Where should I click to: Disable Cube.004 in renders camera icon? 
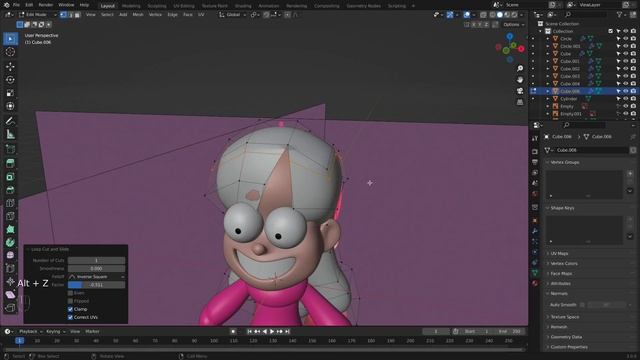(x=633, y=84)
